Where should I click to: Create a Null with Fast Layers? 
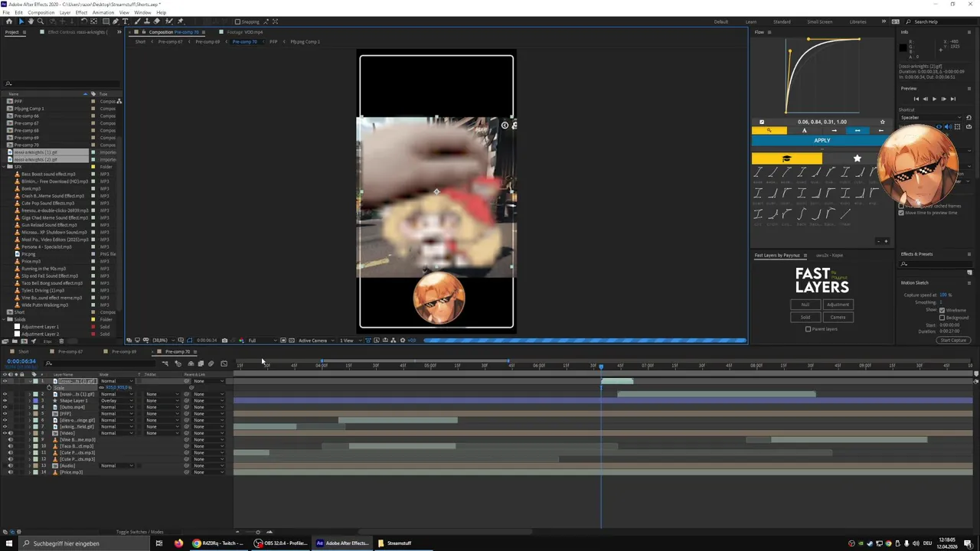click(805, 305)
